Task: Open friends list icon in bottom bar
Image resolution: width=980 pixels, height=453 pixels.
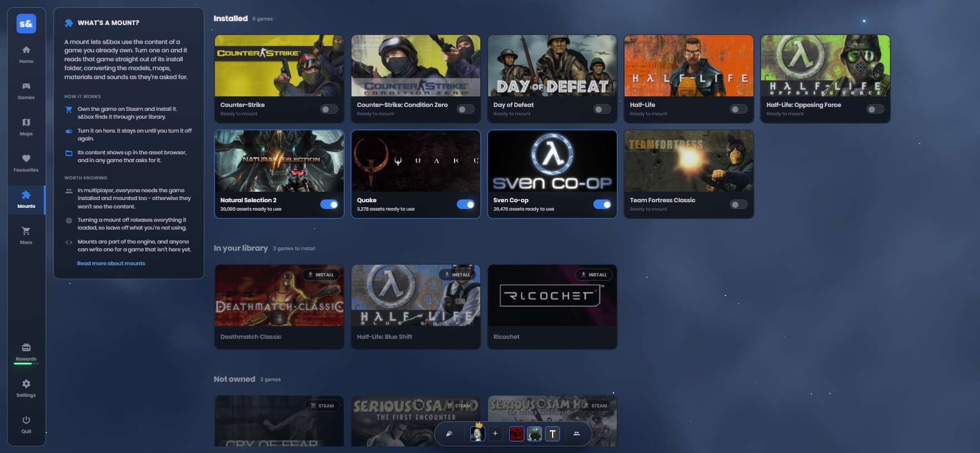Action: click(577, 433)
